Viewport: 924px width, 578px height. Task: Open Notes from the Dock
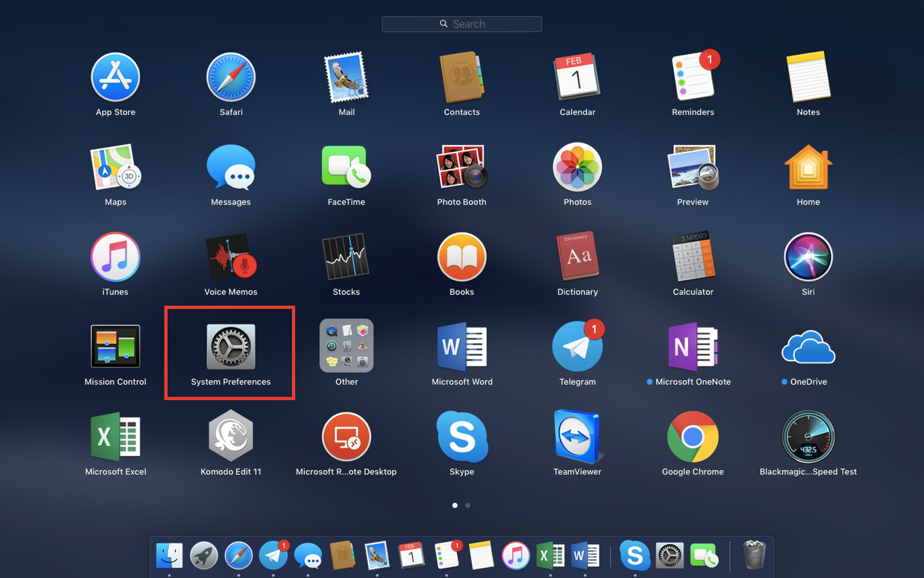[481, 555]
